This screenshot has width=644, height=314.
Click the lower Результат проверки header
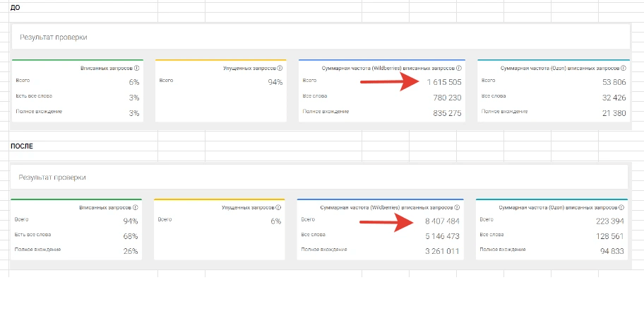[x=52, y=178]
